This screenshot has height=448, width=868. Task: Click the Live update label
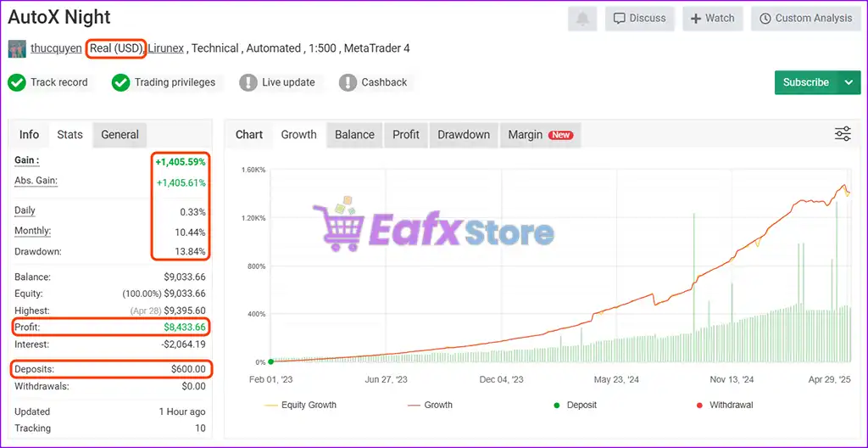(288, 82)
